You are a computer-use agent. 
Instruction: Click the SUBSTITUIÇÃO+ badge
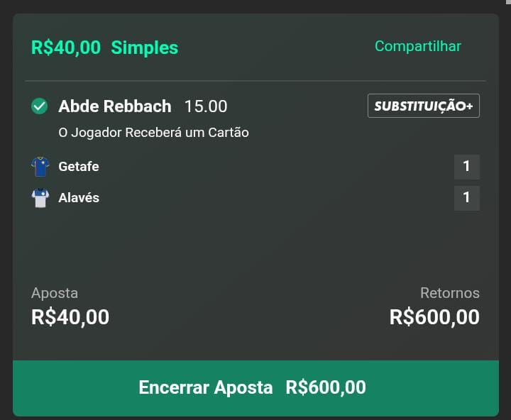click(x=423, y=106)
